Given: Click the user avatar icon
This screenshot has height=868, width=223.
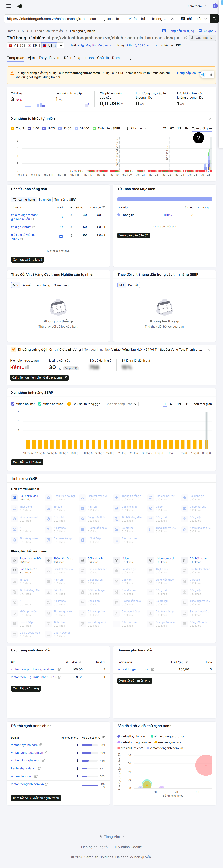Looking at the screenshot, I should [x=215, y=6].
